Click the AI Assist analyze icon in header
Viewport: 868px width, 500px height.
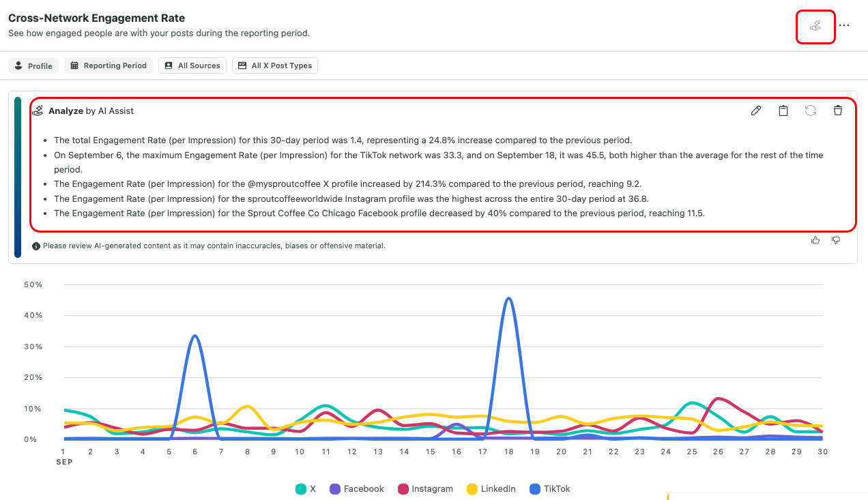[x=815, y=26]
